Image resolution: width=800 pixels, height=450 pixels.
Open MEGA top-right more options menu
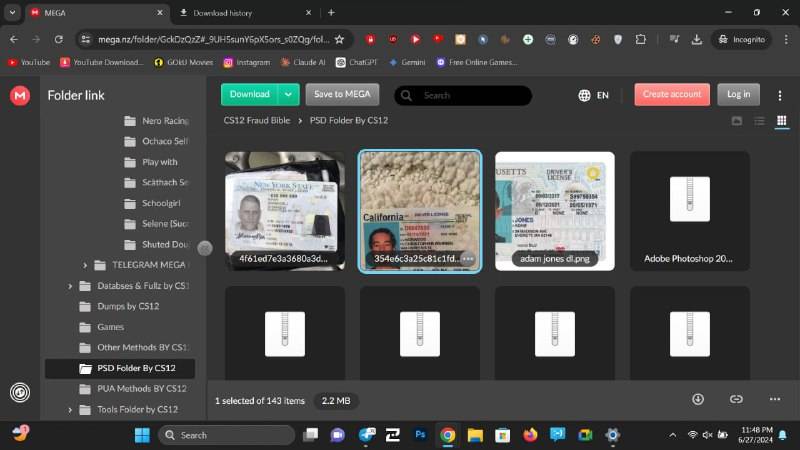pyautogui.click(x=780, y=95)
